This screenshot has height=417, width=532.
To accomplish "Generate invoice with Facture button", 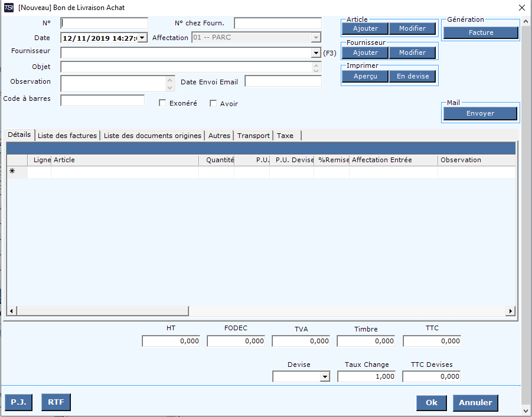I will coord(481,32).
